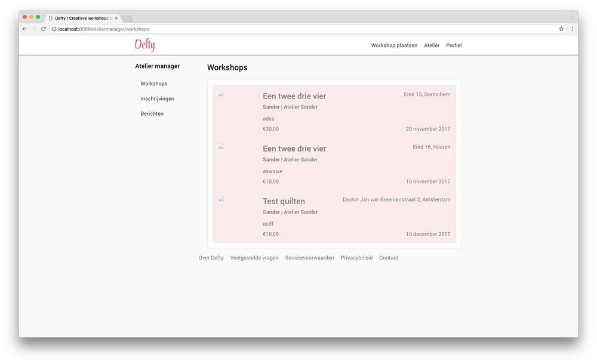
Task: Click the localhost address bar
Action: 307,29
